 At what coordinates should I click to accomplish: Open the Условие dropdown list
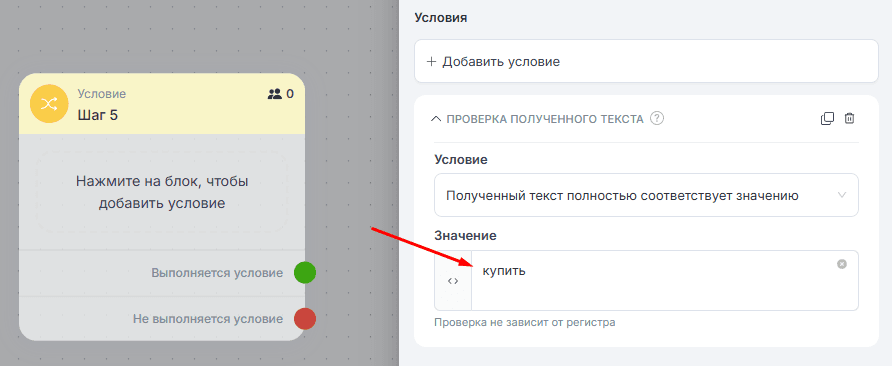click(646, 195)
